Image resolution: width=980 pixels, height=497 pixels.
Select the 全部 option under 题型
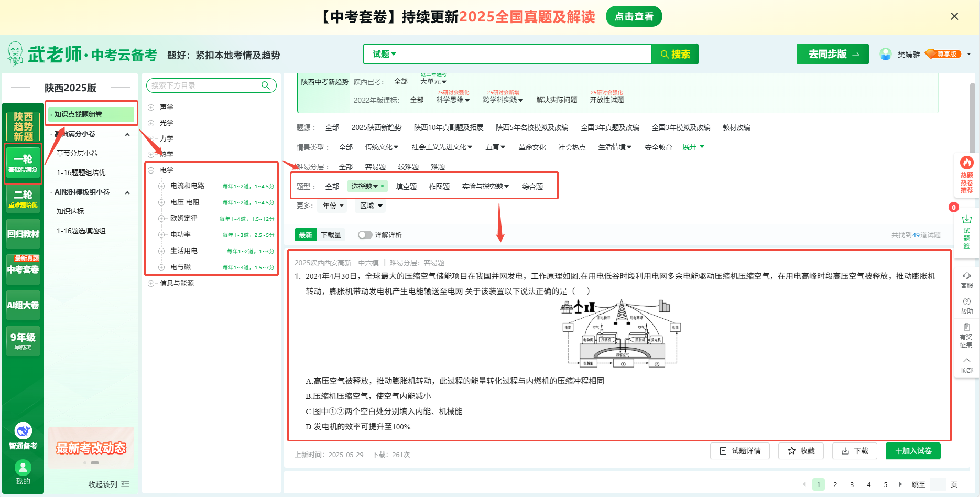(x=332, y=187)
